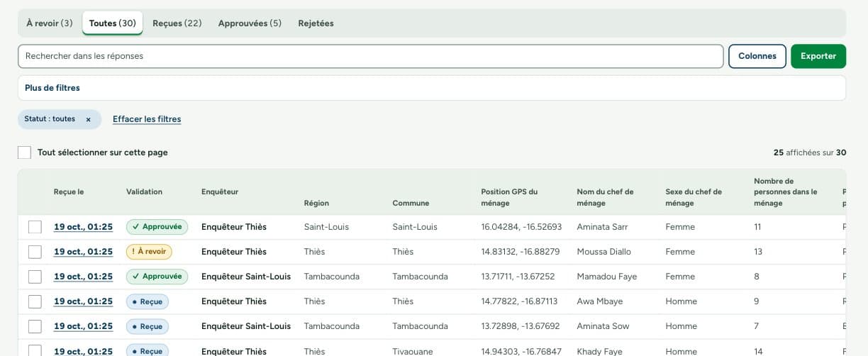
Task: Click 'Enquêteur Saint-Louis' in Aminata Sow's row
Action: (246, 326)
